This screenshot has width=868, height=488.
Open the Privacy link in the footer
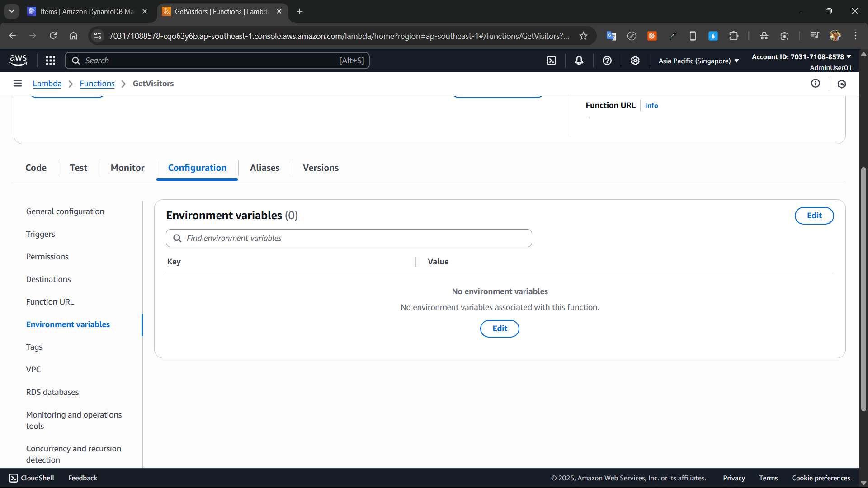(734, 478)
